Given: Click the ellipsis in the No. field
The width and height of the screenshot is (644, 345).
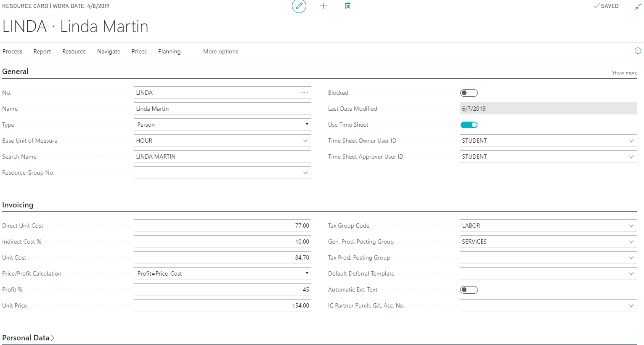Looking at the screenshot, I should pos(305,93).
